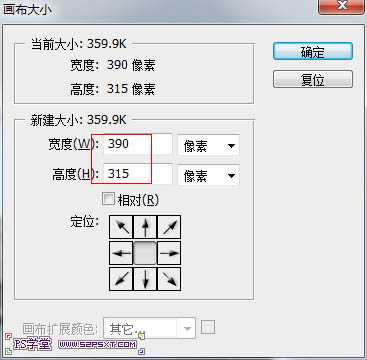
Task: Click current width text 390 像素
Action: pos(131,65)
